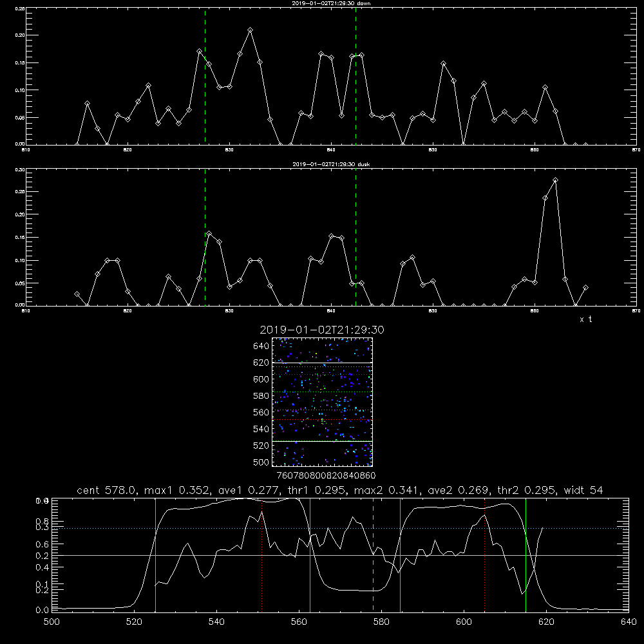644x644 pixels.
Task: Click the green vertical line at 525 in bottom plot
Action: [155, 554]
